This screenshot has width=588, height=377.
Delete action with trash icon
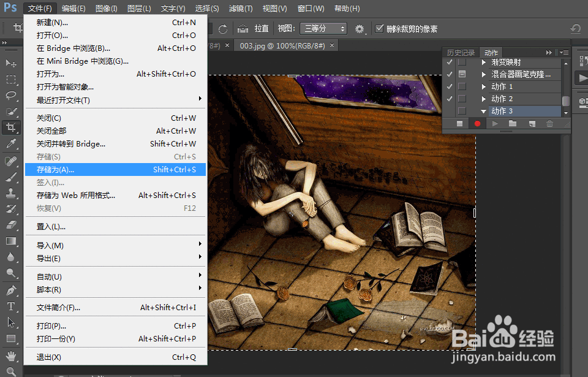coord(549,124)
